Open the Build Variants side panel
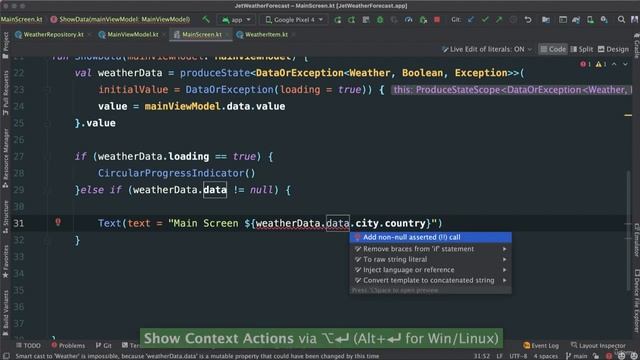Viewport: 640px width, 360px height. click(6, 313)
